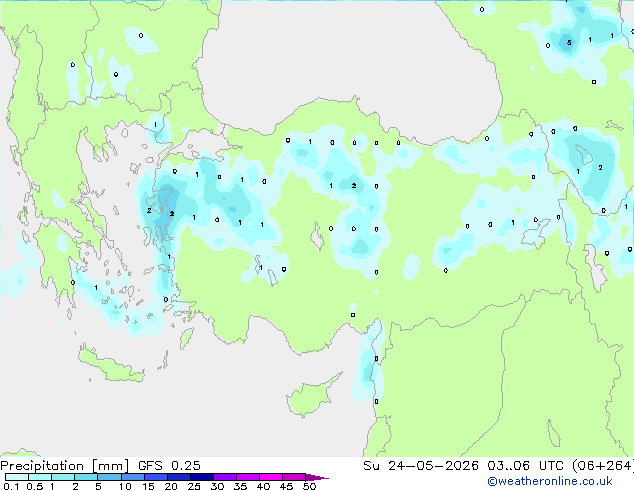Click the value 5 in the northeast rain cell
This screenshot has height=490, width=634.
(x=569, y=42)
